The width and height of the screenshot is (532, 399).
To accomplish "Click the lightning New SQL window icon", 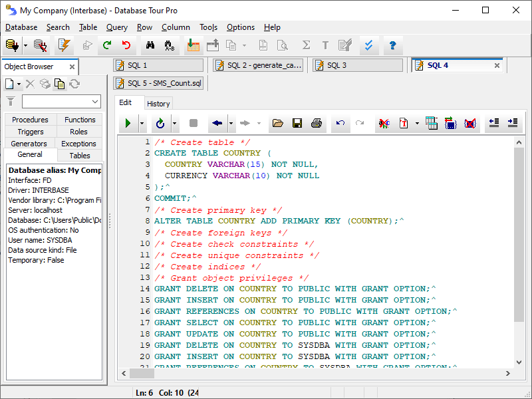I will [x=64, y=45].
